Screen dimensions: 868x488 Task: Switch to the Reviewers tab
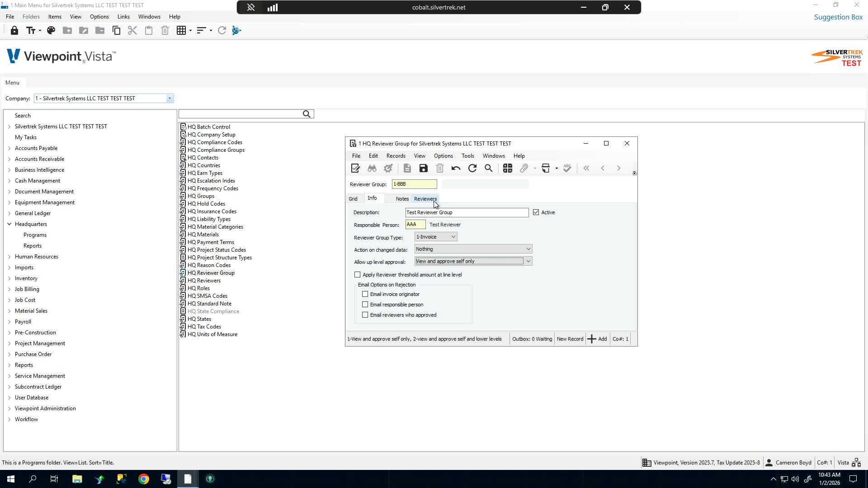coord(425,199)
